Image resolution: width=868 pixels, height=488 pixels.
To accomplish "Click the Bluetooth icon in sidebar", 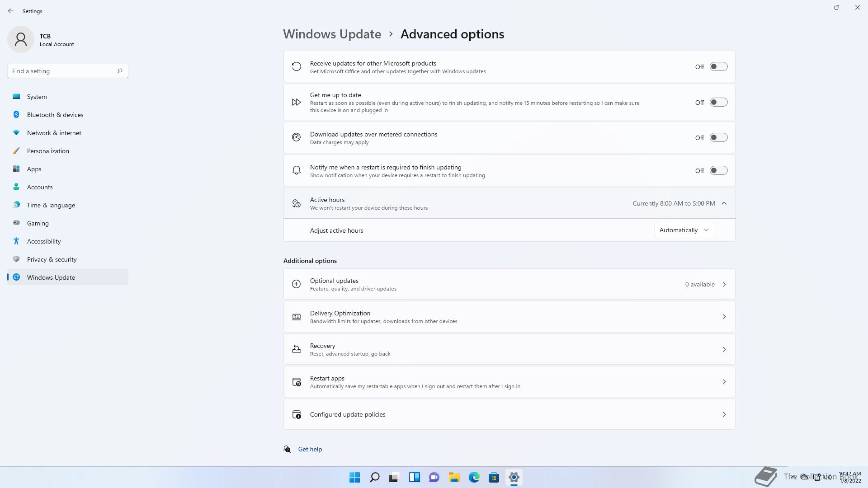I will pos(16,114).
